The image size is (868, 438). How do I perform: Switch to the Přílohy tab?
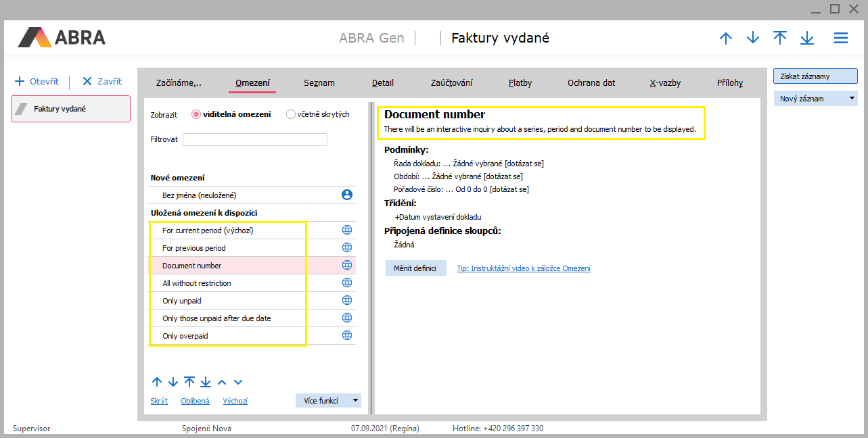click(x=730, y=82)
